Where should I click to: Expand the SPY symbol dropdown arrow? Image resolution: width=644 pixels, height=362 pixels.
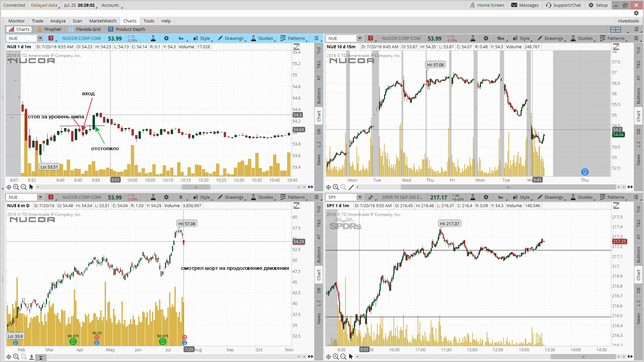coord(360,197)
